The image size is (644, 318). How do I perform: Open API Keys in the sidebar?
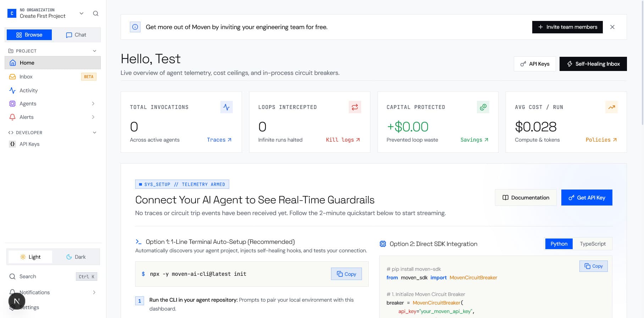(53, 144)
